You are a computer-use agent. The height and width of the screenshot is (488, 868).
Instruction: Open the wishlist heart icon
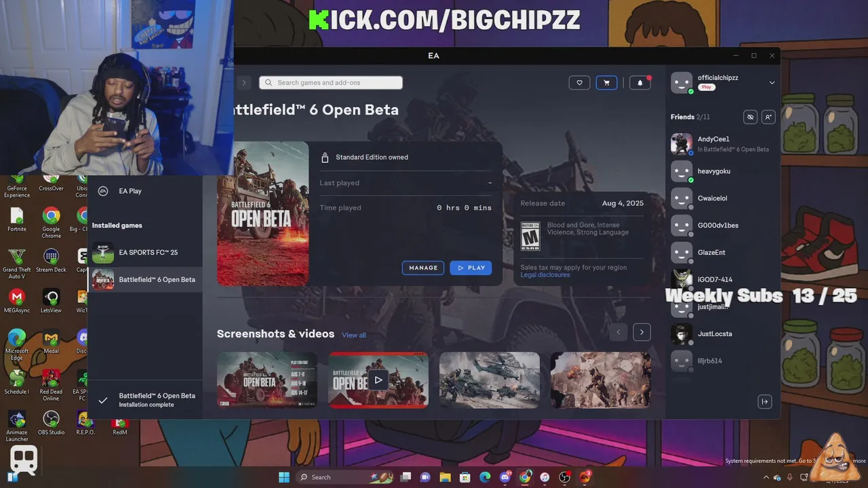579,83
